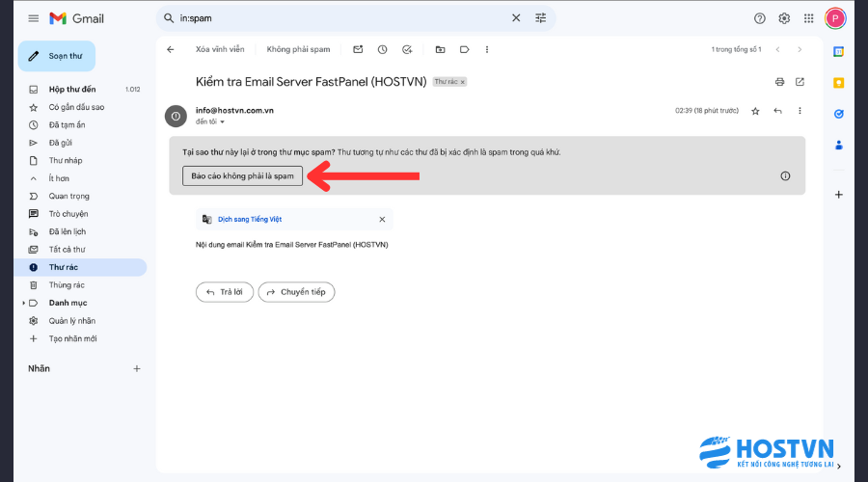Click the Gmail logo

(76, 18)
